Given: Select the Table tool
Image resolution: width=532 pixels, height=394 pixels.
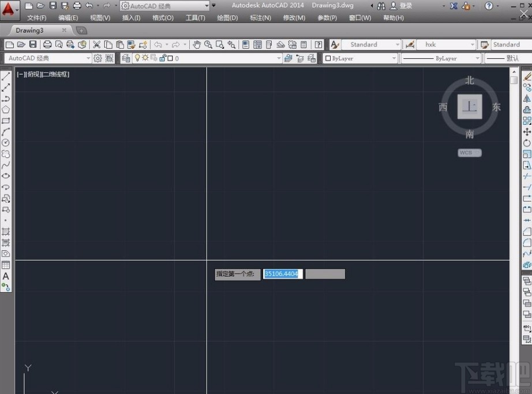Looking at the screenshot, I should pos(6,265).
